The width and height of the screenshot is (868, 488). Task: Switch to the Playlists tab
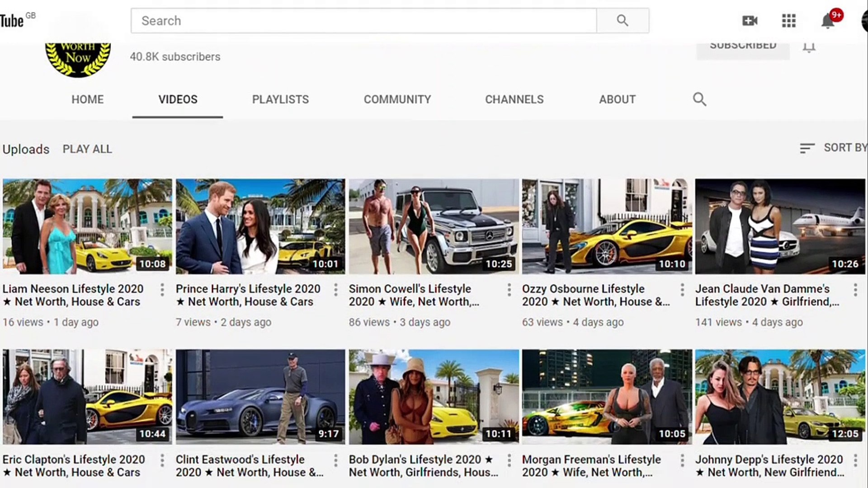[x=280, y=99]
